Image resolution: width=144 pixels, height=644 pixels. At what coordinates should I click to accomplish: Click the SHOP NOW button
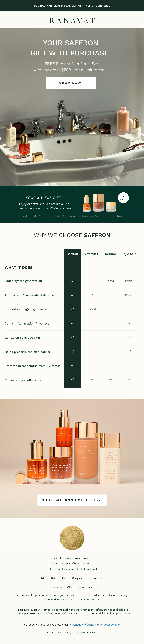coord(71,83)
